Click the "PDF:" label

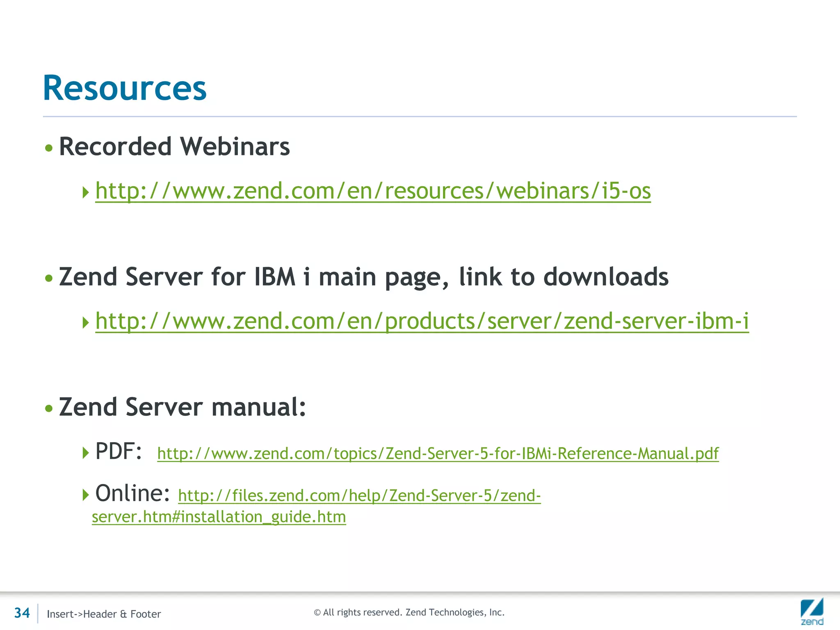point(119,451)
